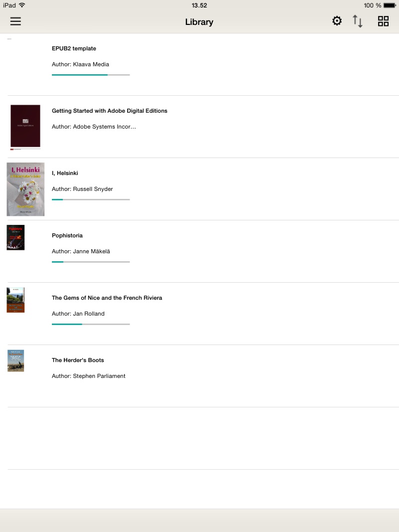Open the settings gear
The width and height of the screenshot is (399, 532).
tap(337, 21)
